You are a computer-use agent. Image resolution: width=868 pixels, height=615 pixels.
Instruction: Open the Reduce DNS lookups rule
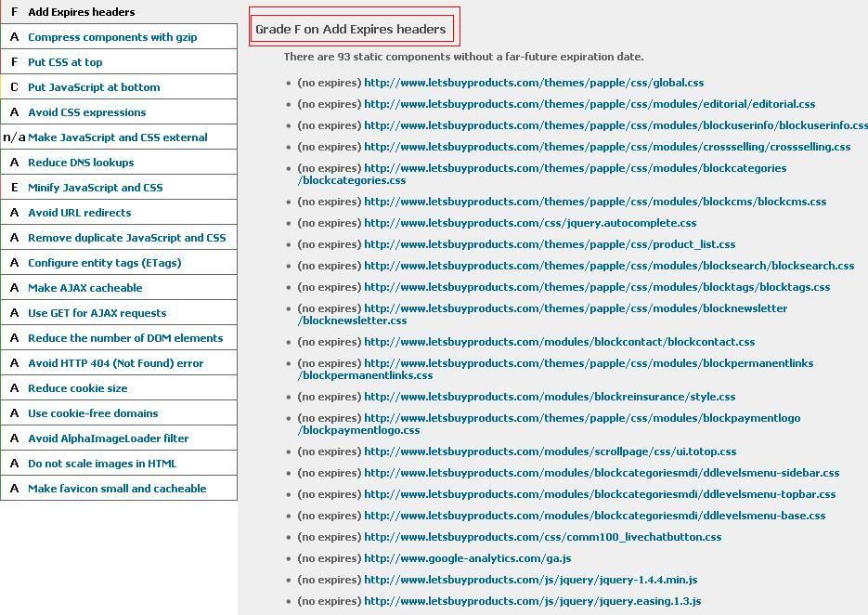[81, 163]
